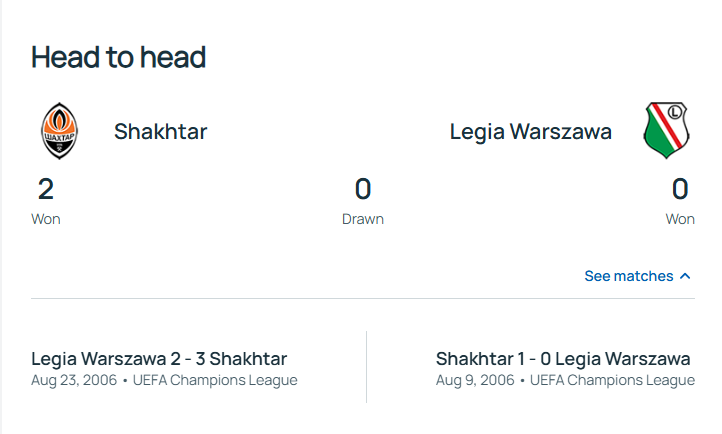Collapse matches using the chevron arrow
The image size is (722, 434).
click(x=685, y=276)
